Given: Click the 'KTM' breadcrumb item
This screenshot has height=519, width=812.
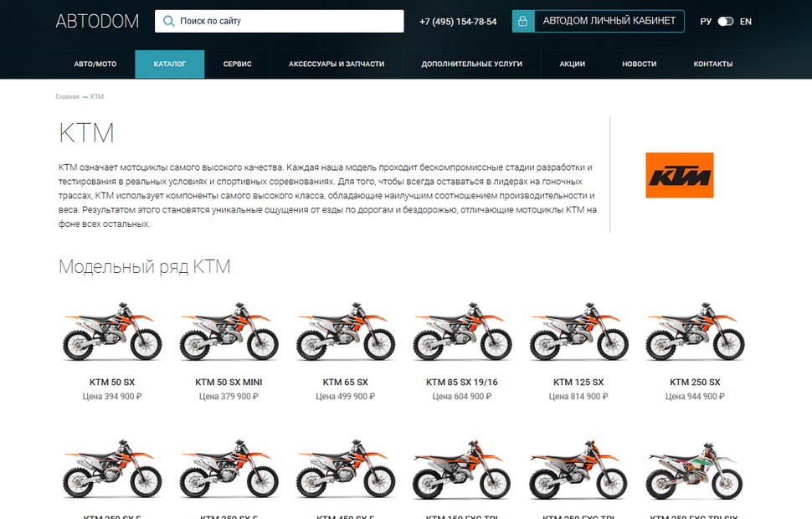Looking at the screenshot, I should [97, 97].
